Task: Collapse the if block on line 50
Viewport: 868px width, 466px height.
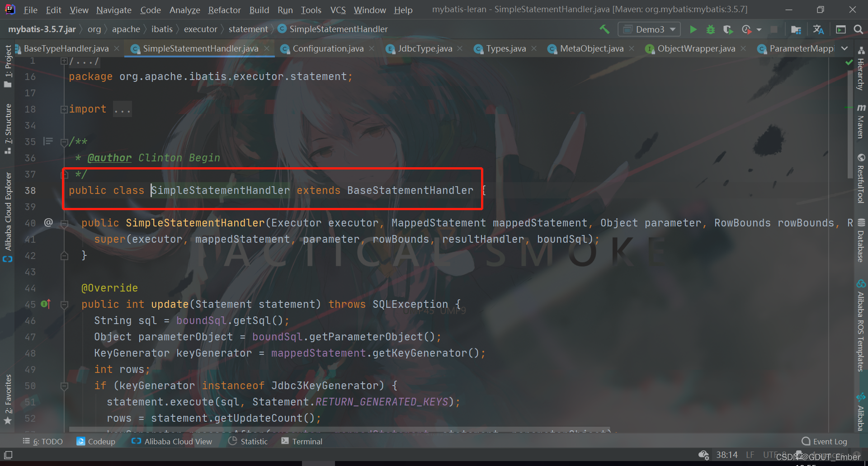Action: [x=64, y=386]
